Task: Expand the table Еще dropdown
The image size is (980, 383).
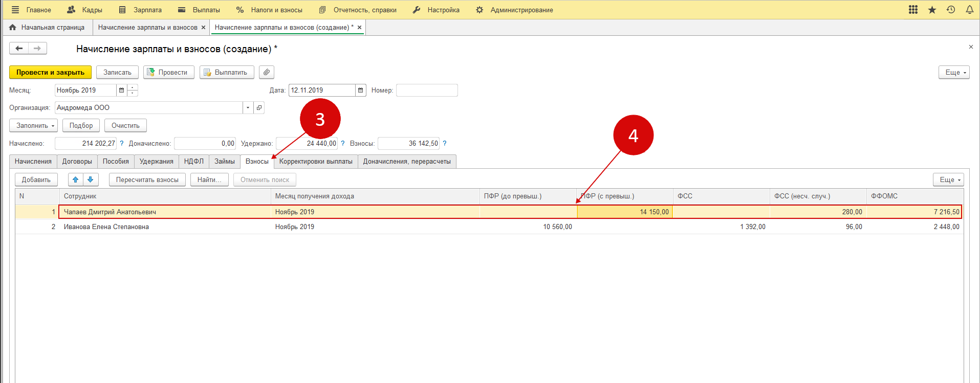Action: point(948,179)
